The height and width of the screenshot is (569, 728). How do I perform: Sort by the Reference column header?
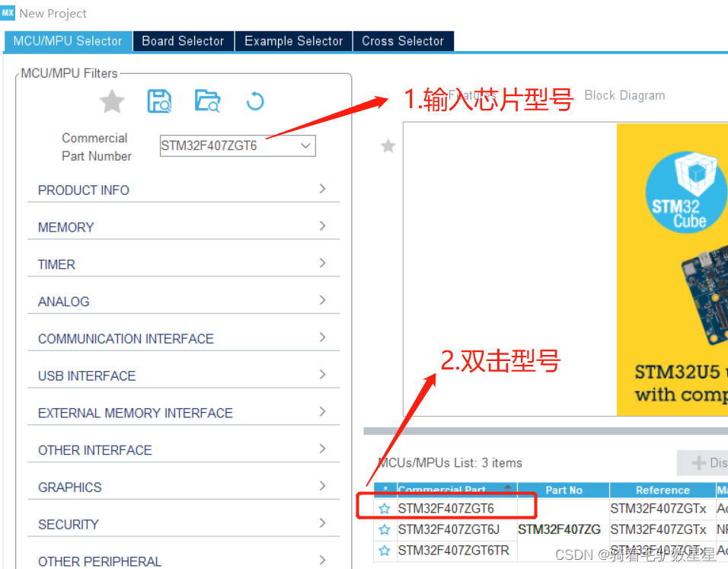tap(663, 490)
